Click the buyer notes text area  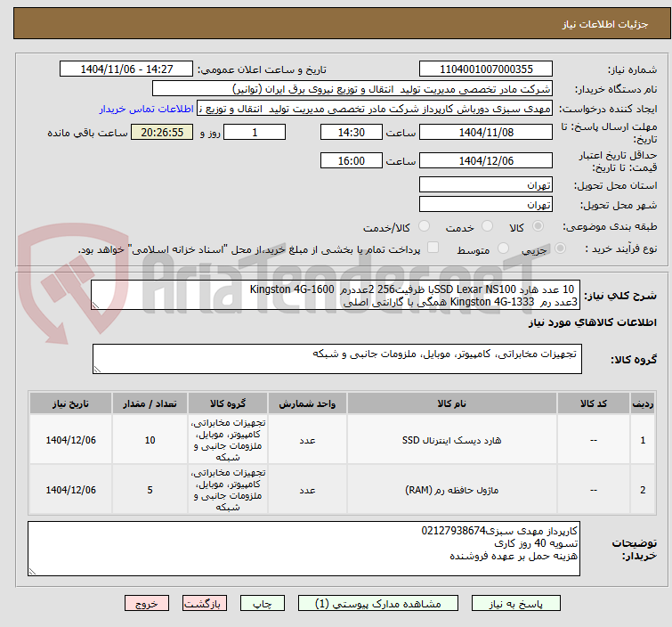pyautogui.click(x=304, y=549)
